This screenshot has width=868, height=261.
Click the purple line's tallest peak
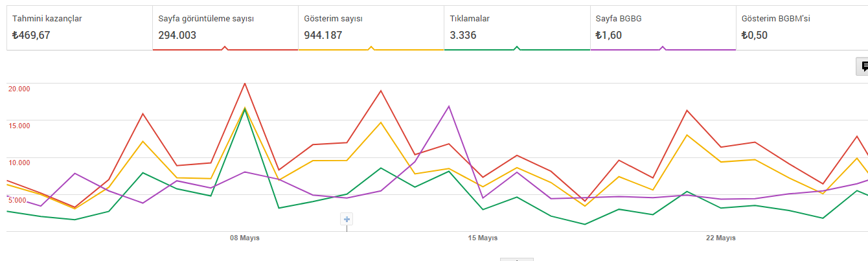tap(449, 106)
